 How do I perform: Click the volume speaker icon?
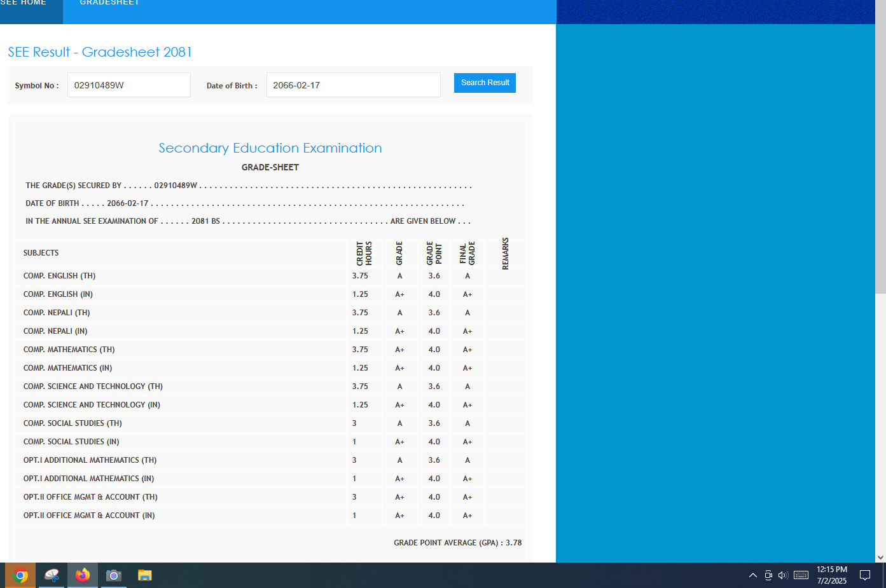tap(783, 575)
